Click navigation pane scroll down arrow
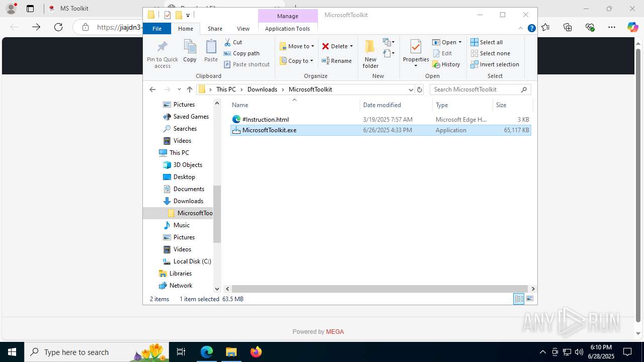This screenshot has height=362, width=644. 217,289
